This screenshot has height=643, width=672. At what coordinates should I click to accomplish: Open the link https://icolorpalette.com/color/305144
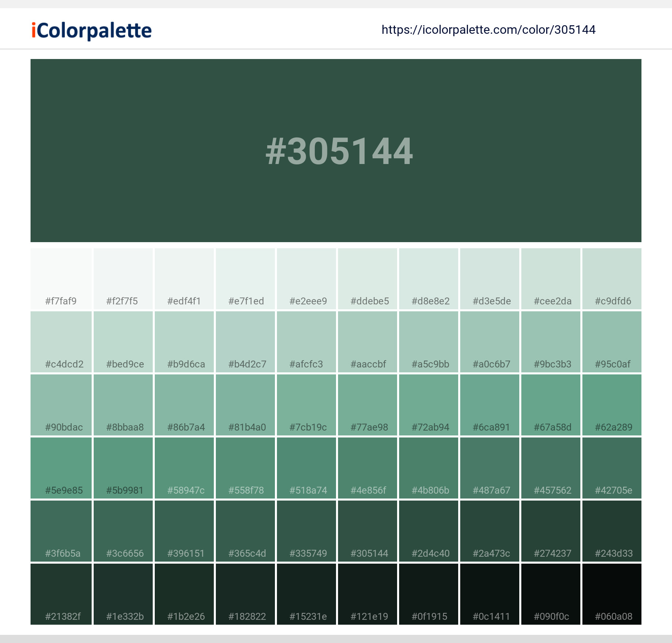pyautogui.click(x=488, y=30)
